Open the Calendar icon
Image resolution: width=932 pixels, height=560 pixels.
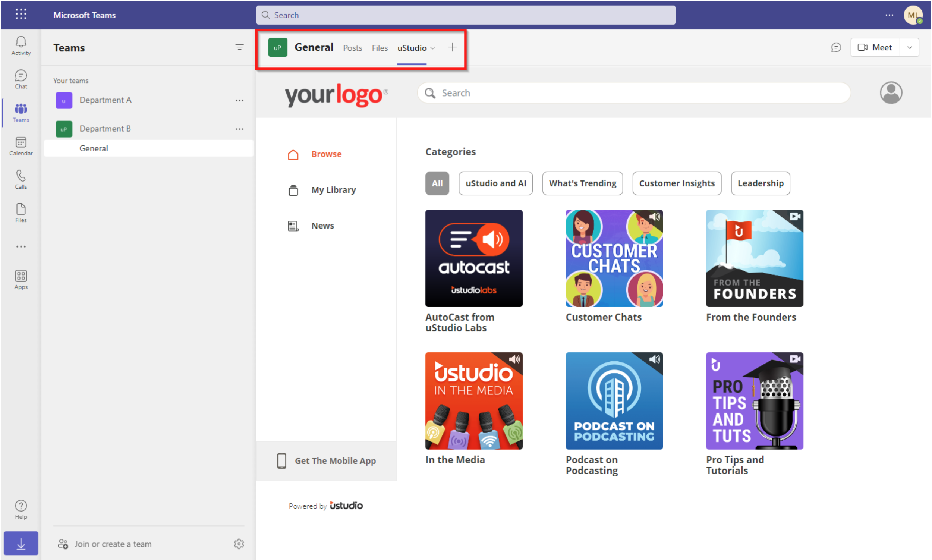click(x=21, y=146)
